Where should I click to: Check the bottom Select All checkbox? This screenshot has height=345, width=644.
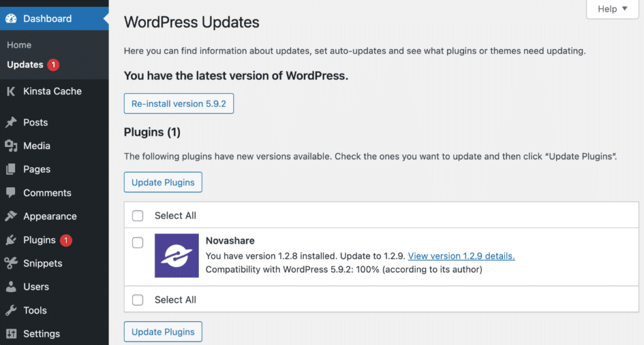(x=138, y=300)
